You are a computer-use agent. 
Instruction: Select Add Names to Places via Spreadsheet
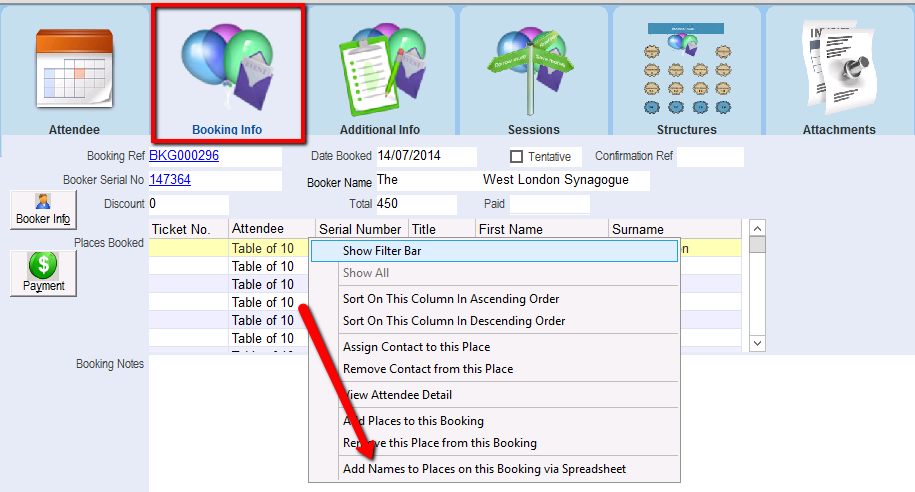tap(484, 469)
